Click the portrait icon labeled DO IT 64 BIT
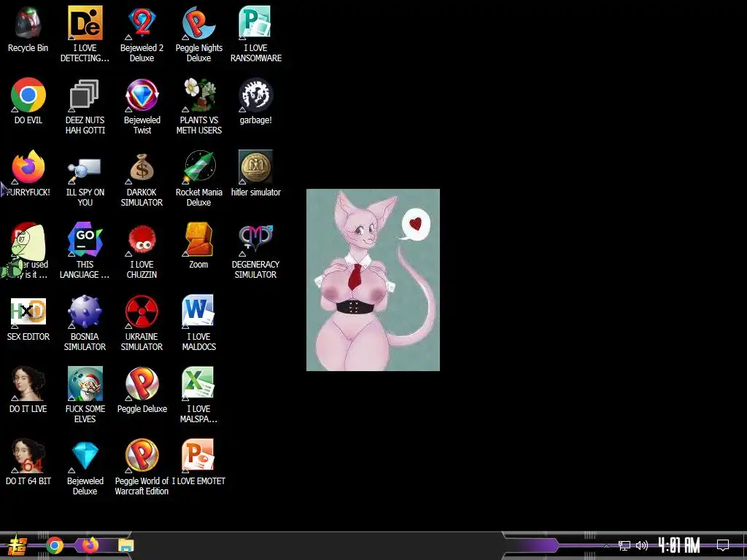Image resolution: width=747 pixels, height=560 pixels. (x=28, y=456)
